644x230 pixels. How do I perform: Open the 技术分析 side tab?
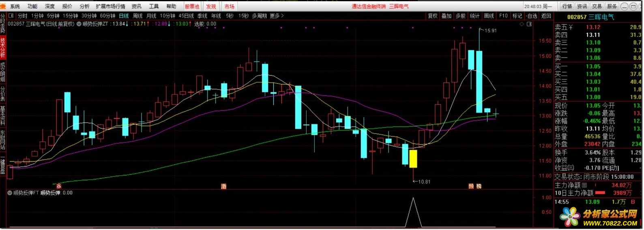[3, 48]
